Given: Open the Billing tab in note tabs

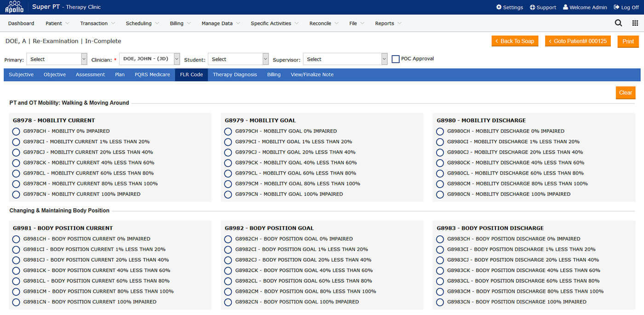Looking at the screenshot, I should pos(274,74).
